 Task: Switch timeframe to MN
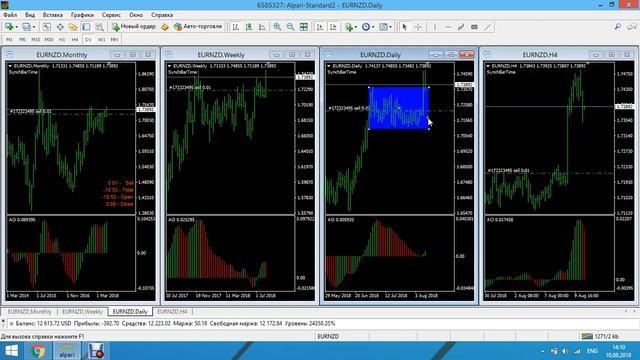[x=114, y=40]
